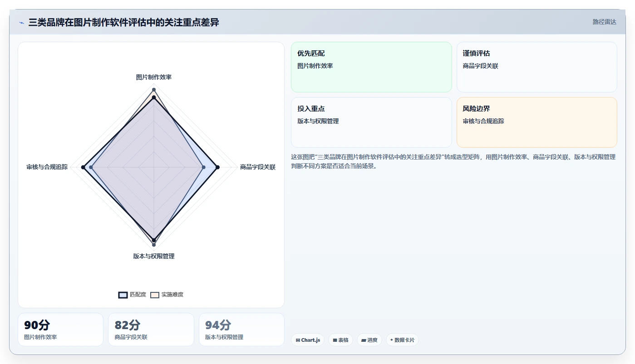Image resolution: width=635 pixels, height=364 pixels.
Task: Click the description paragraph starting with 这张图把
Action: (453, 161)
